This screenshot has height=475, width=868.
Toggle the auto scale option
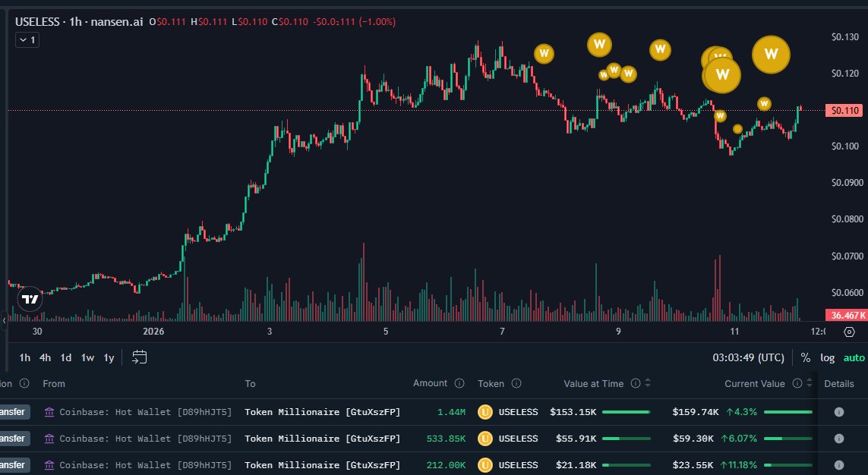[x=854, y=357]
